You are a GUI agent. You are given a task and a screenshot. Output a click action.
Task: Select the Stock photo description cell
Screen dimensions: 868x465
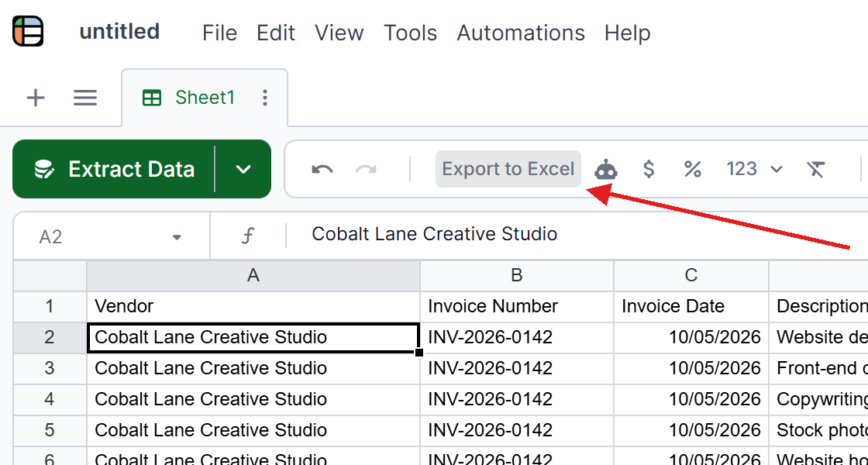(x=818, y=430)
